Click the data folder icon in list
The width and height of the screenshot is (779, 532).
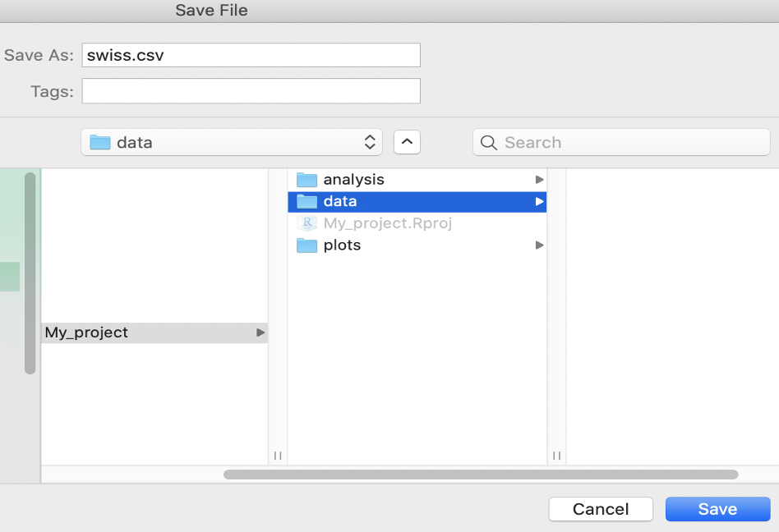pyautogui.click(x=307, y=201)
